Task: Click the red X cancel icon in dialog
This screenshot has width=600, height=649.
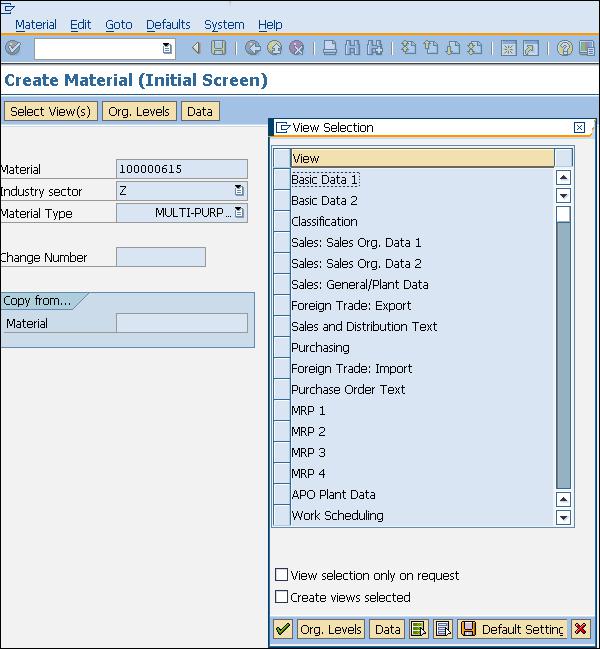Action: [x=581, y=629]
